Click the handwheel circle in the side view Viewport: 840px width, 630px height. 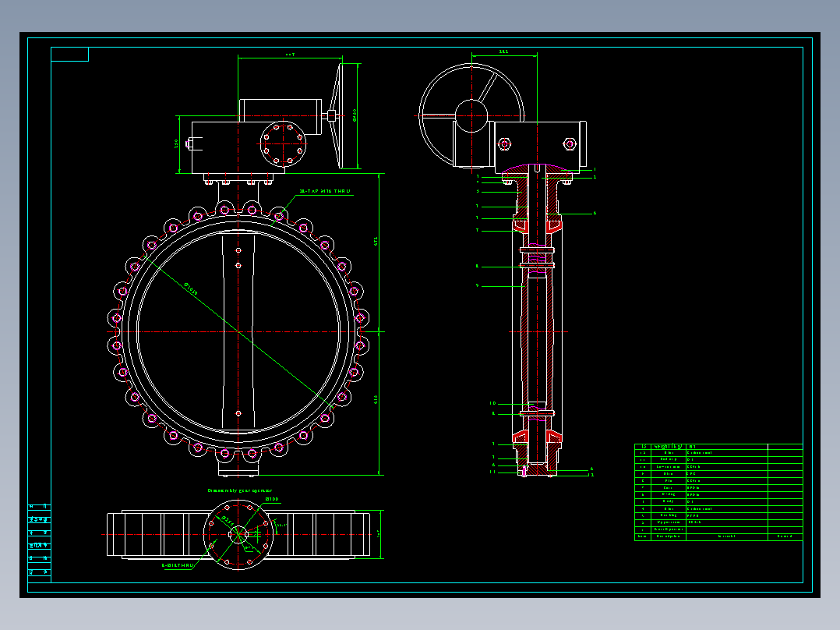coord(471,115)
